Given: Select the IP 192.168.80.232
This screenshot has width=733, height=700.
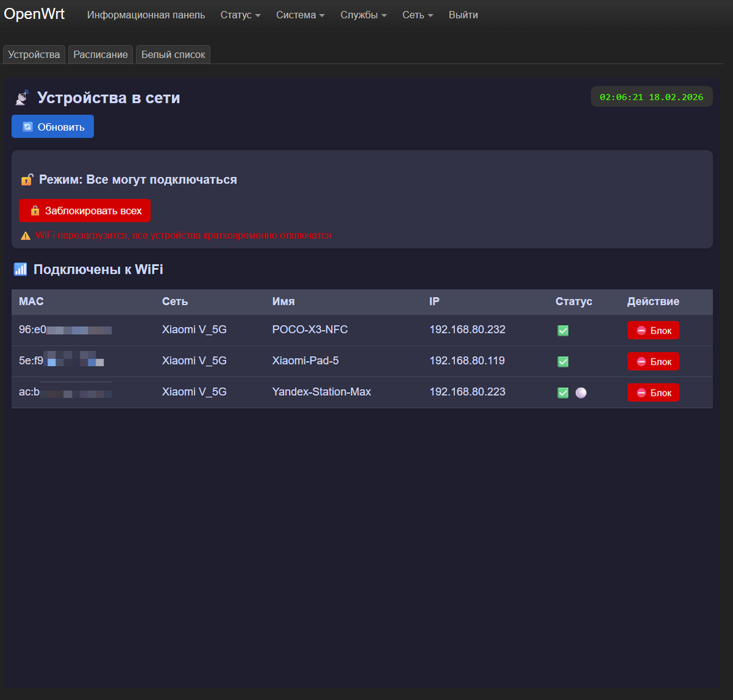Looking at the screenshot, I should point(467,329).
